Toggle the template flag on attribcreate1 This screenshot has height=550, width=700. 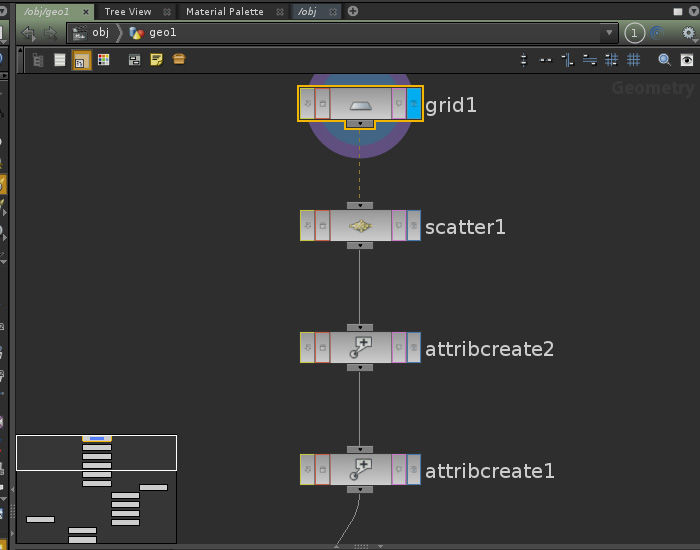coord(399,470)
